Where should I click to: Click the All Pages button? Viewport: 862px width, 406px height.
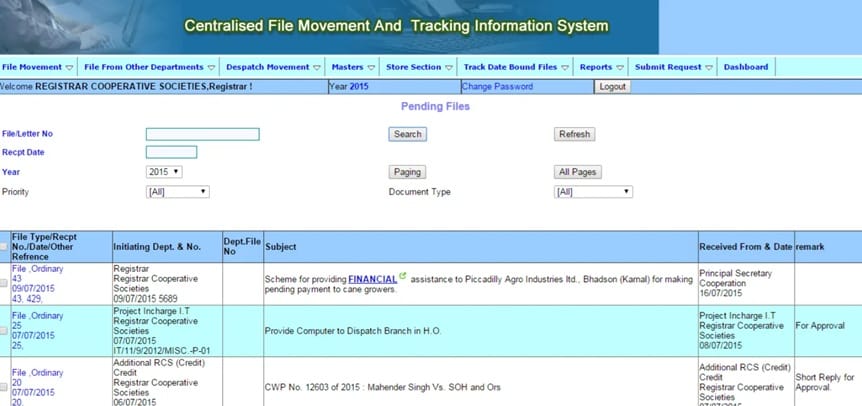coord(577,172)
